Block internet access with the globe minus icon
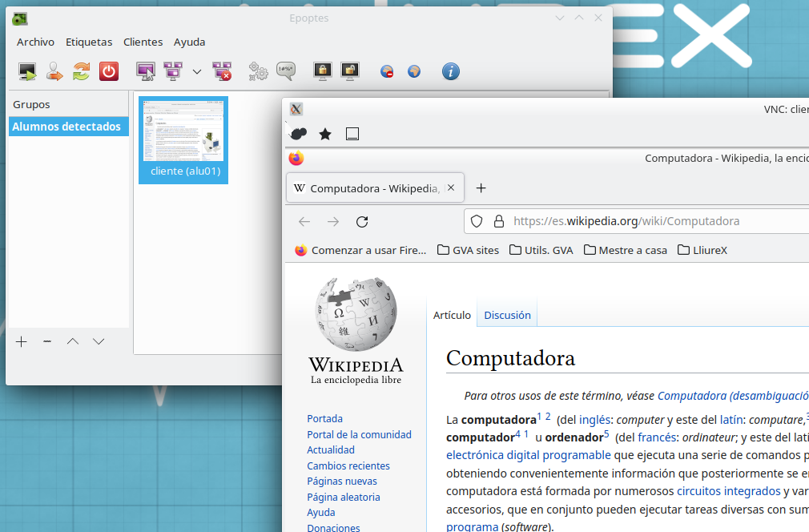Viewport: 809px width, 532px height. [x=387, y=71]
